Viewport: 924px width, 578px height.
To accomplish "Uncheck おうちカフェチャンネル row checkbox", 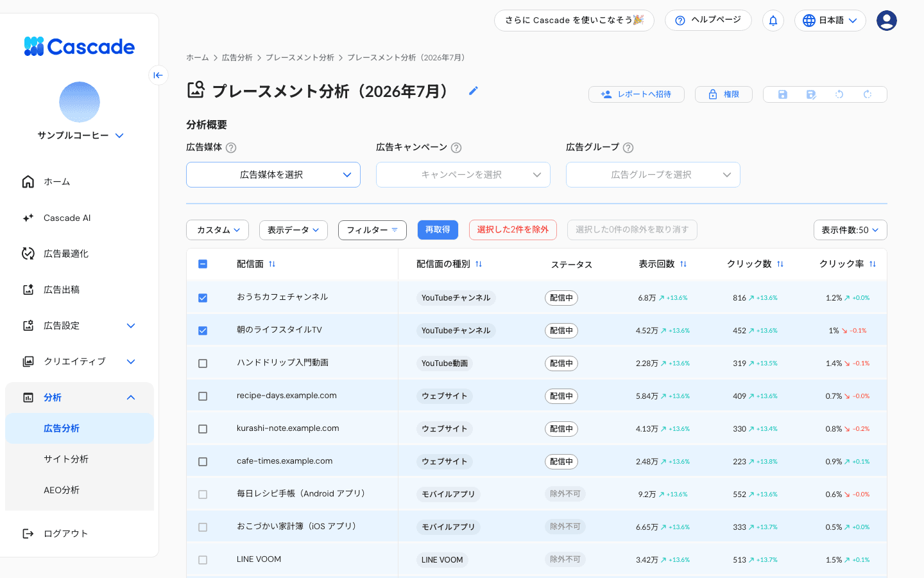I will pyautogui.click(x=203, y=298).
